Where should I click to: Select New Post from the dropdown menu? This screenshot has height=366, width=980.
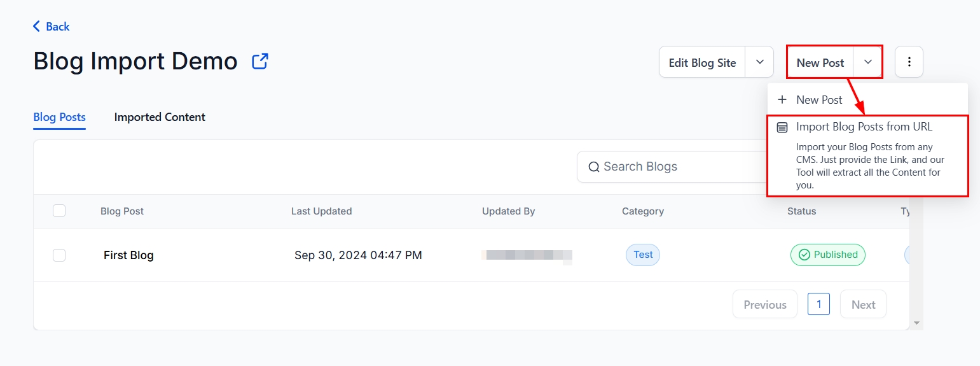coord(819,99)
